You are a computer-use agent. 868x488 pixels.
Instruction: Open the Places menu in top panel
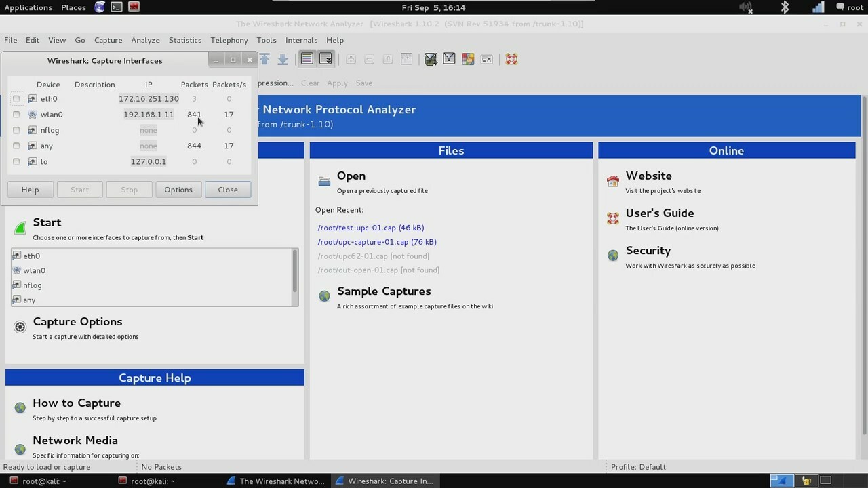(73, 7)
